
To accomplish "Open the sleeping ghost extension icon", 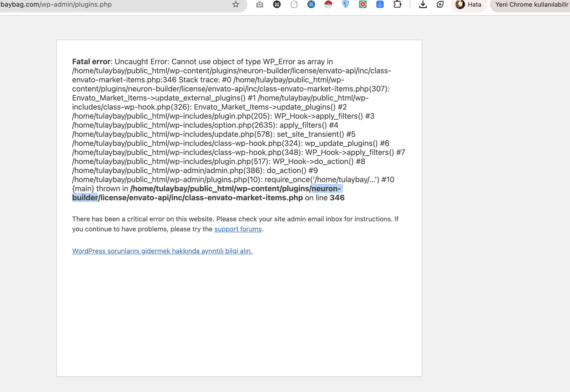I will point(294,5).
